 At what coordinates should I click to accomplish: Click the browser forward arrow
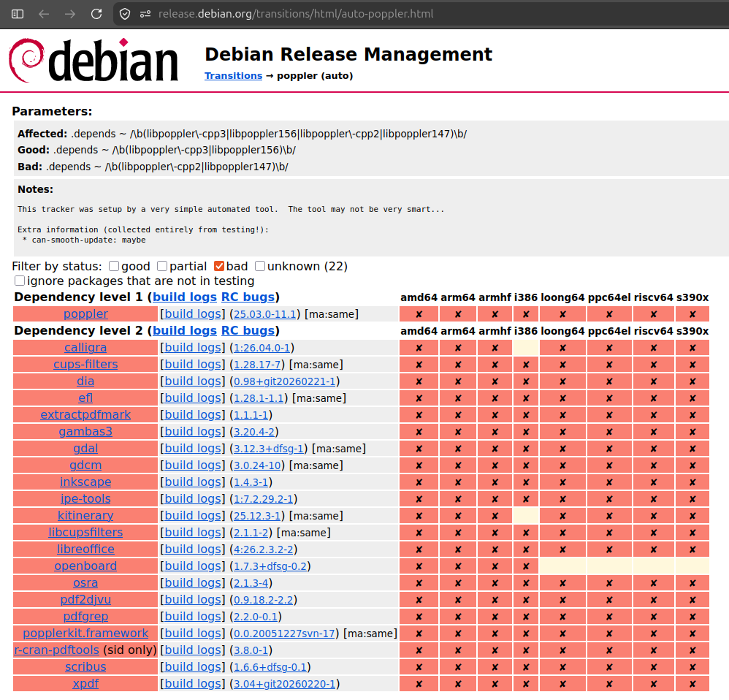point(69,14)
